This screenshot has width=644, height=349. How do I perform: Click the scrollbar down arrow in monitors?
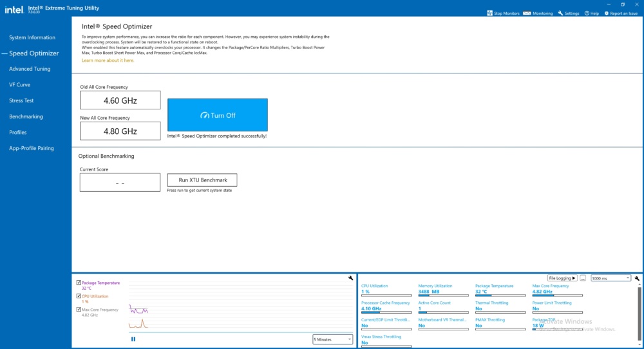[x=639, y=345]
